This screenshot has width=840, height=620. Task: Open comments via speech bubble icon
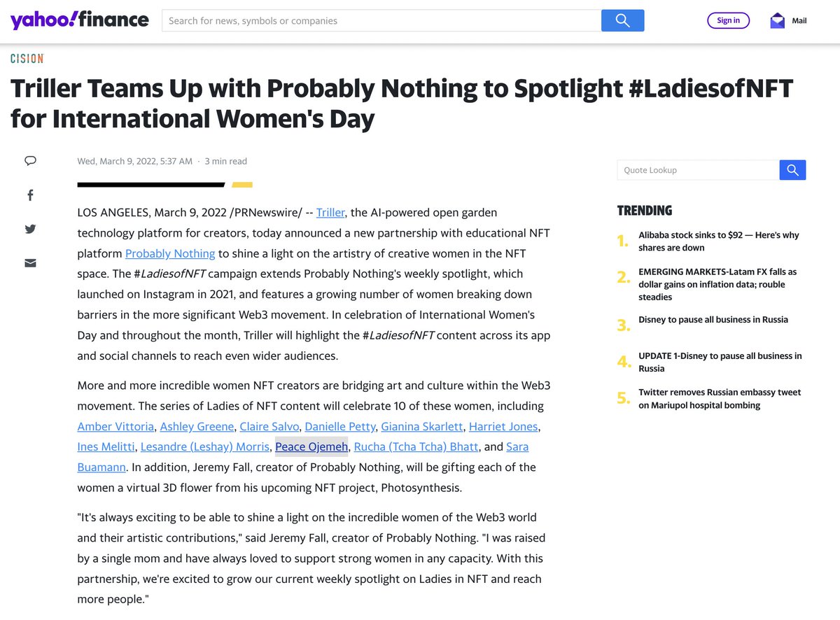pyautogui.click(x=30, y=160)
